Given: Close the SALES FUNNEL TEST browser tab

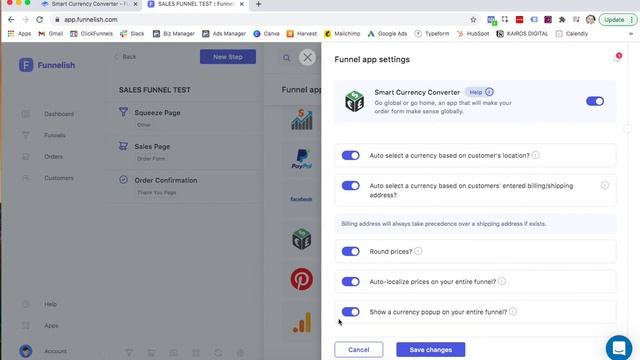Looking at the screenshot, I should 242,4.
